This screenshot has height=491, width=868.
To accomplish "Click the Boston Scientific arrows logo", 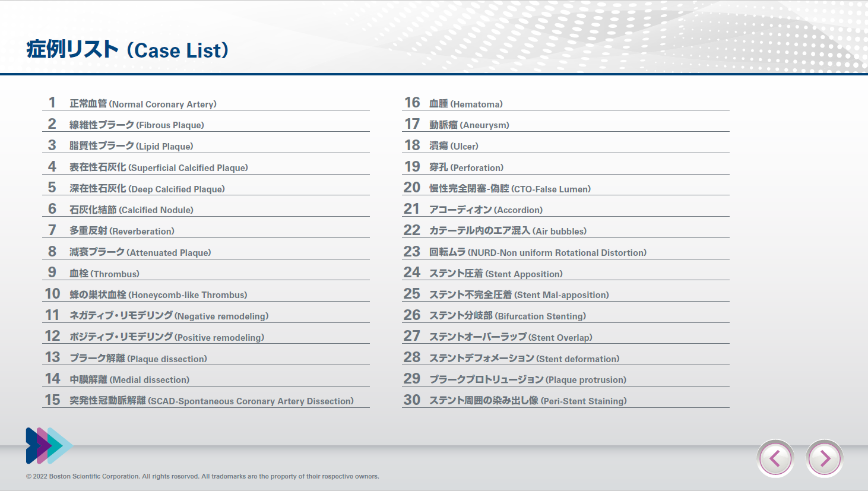I will coord(49,446).
